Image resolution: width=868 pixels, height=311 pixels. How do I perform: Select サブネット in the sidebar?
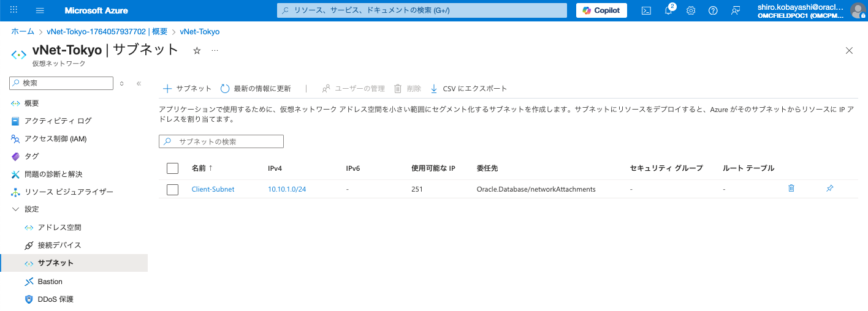[x=74, y=263]
